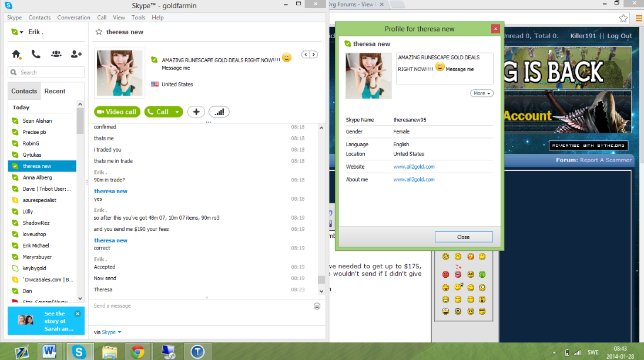
Task: Click previous arrow in mood message
Action: [306, 55]
